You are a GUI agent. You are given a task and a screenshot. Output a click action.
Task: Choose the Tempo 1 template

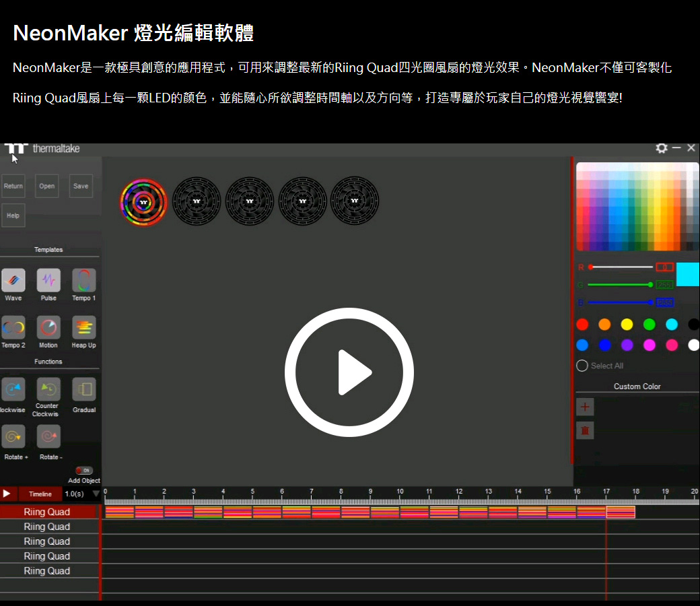[x=84, y=281]
